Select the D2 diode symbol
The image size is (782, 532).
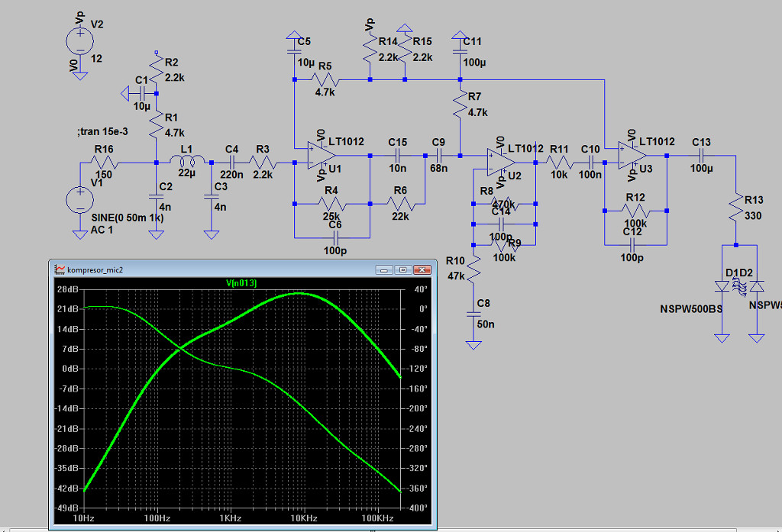click(756, 286)
